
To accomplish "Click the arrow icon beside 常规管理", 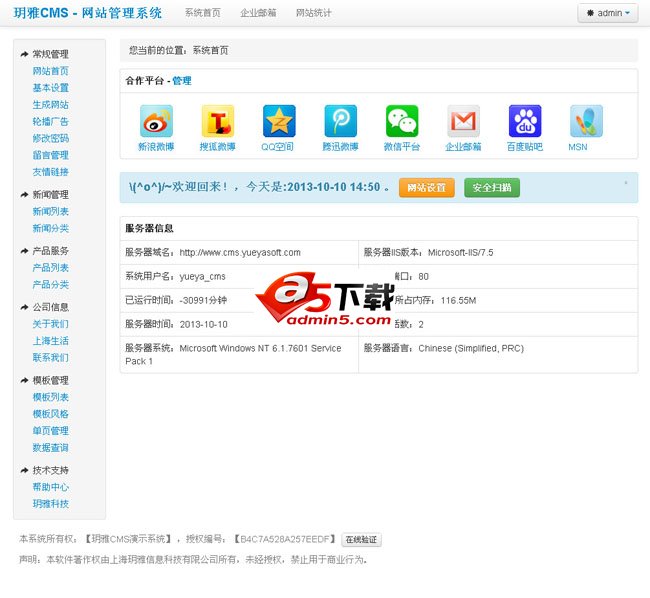I will click(24, 54).
